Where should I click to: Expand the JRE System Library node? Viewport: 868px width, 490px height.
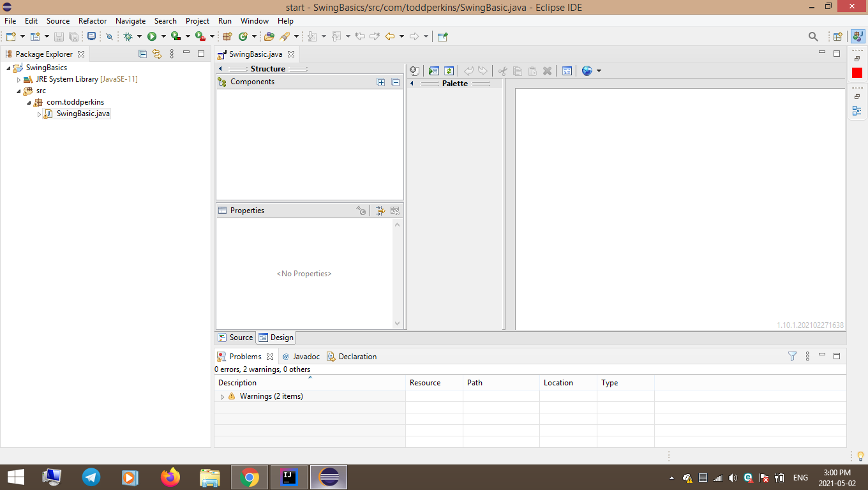[x=19, y=80]
